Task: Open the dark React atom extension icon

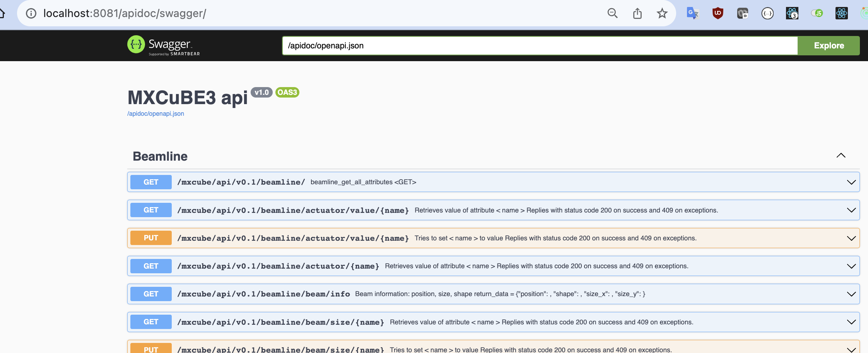Action: pos(842,14)
